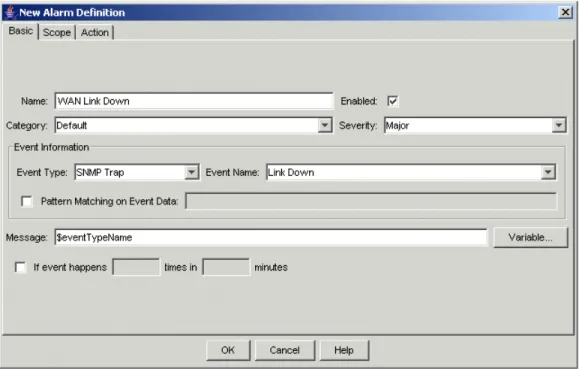Click the 'Event Information' group label
The height and width of the screenshot is (369, 579).
pos(51,147)
